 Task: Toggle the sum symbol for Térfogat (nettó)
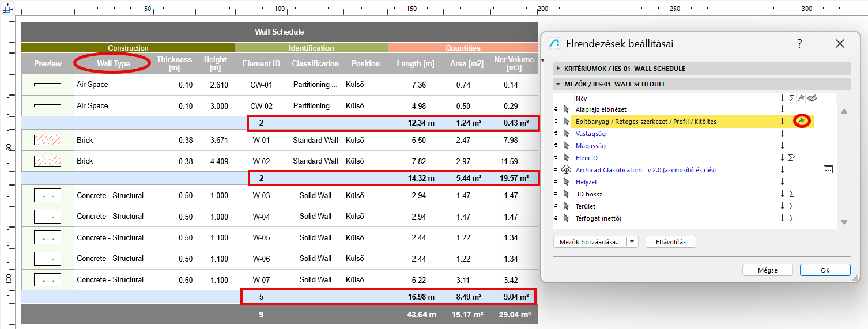pos(791,218)
